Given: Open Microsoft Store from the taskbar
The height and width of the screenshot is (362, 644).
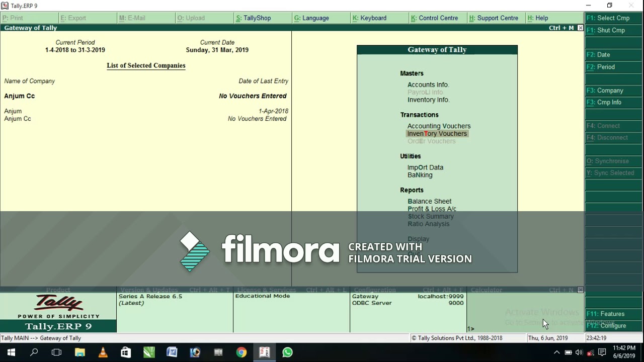Looking at the screenshot, I should pos(126,352).
